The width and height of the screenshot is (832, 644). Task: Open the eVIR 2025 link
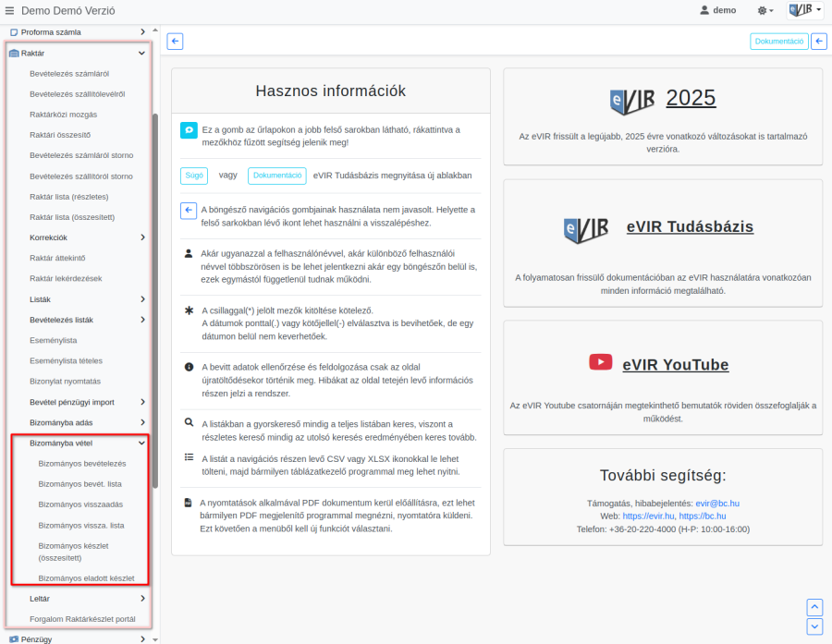coord(691,98)
